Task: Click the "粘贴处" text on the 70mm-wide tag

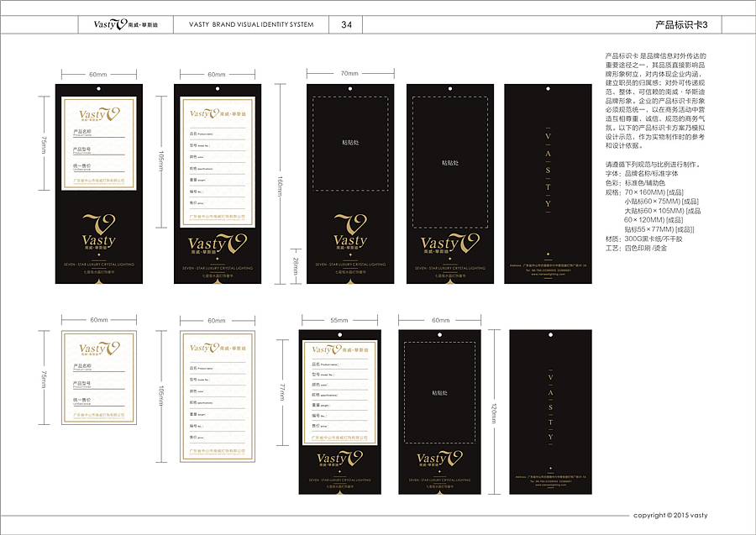Action: [350, 143]
